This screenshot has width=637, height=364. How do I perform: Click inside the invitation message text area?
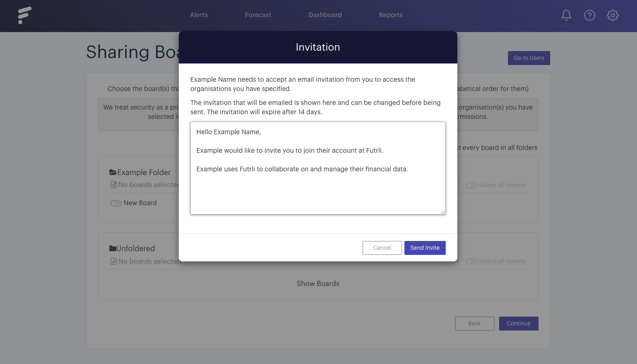tap(318, 168)
